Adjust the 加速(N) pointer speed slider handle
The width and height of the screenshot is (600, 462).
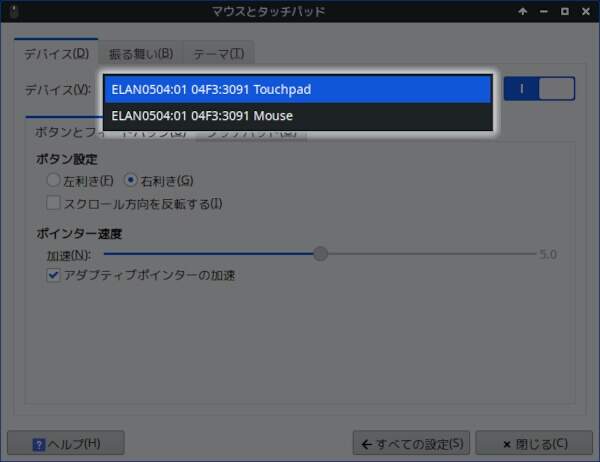tap(320, 253)
